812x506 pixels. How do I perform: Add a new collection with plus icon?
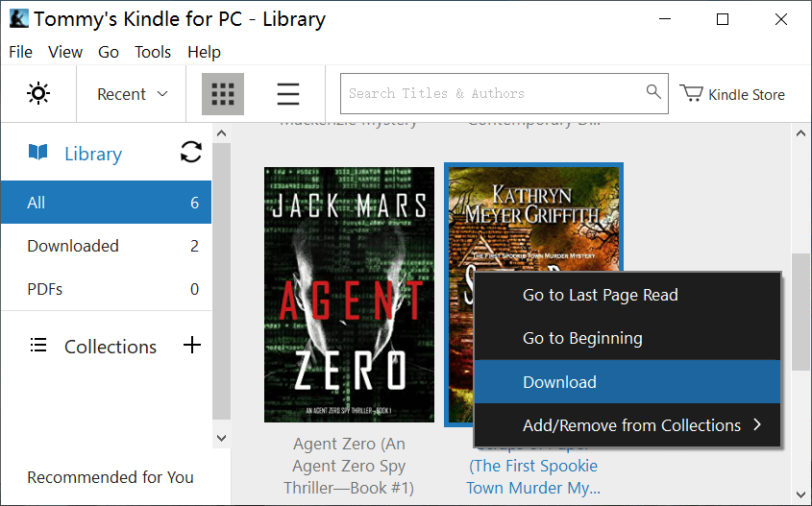point(192,345)
